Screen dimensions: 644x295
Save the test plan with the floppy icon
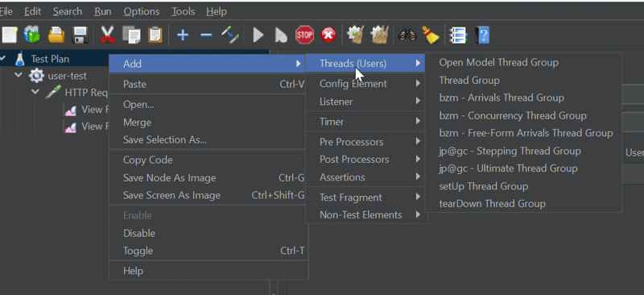coord(80,35)
